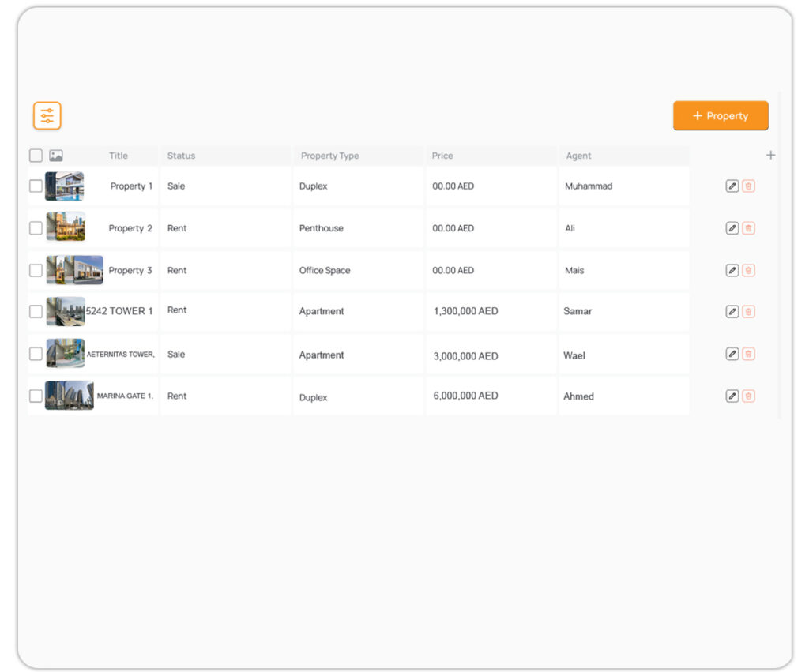
Task: Delete Property 2 using trash icon
Action: tap(748, 228)
